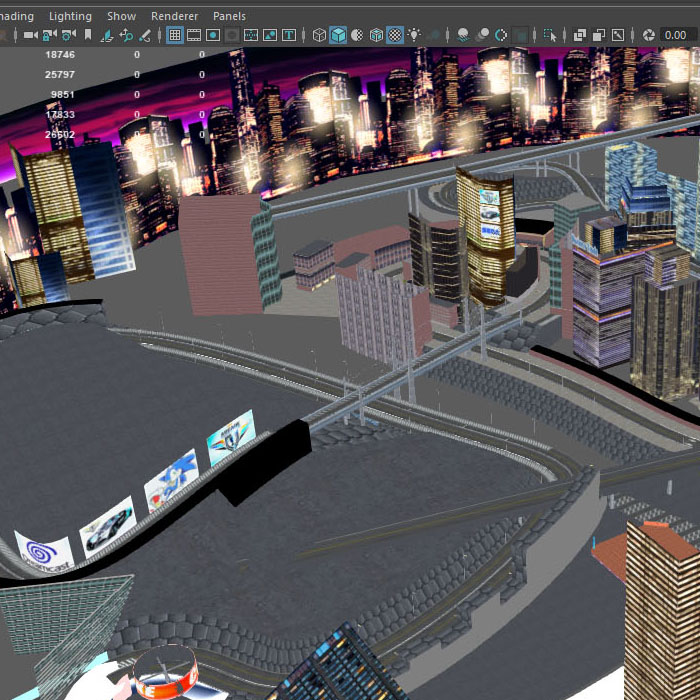
Task: Click the Lock Camera icon
Action: point(49,35)
